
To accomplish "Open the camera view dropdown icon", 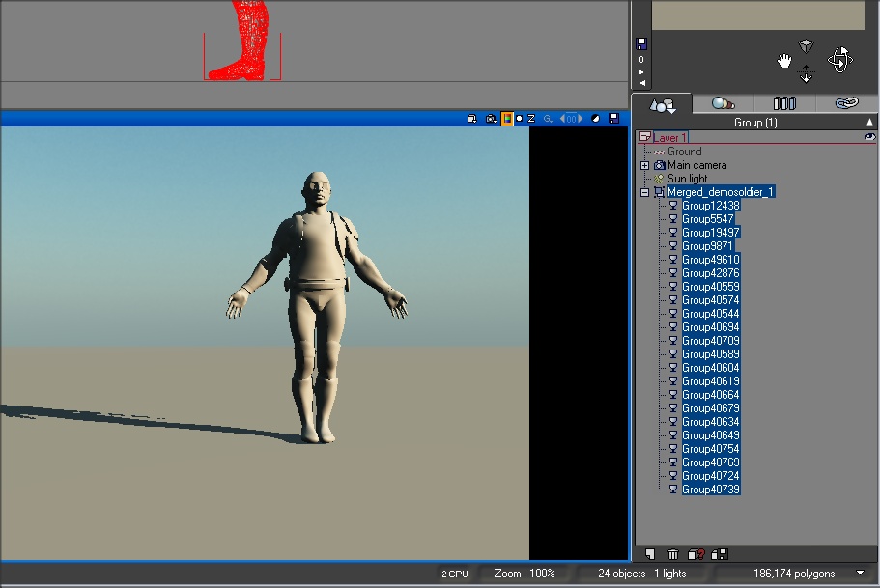I will tap(491, 119).
